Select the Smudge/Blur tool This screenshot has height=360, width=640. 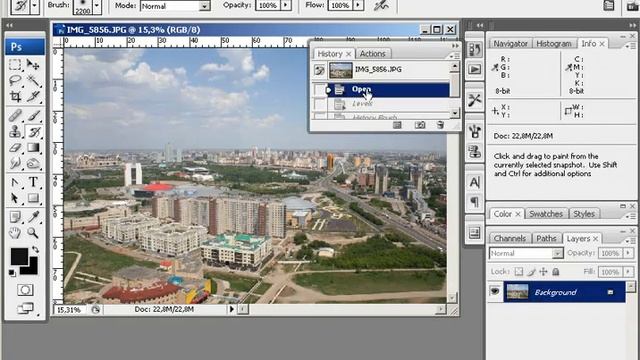tap(15, 164)
